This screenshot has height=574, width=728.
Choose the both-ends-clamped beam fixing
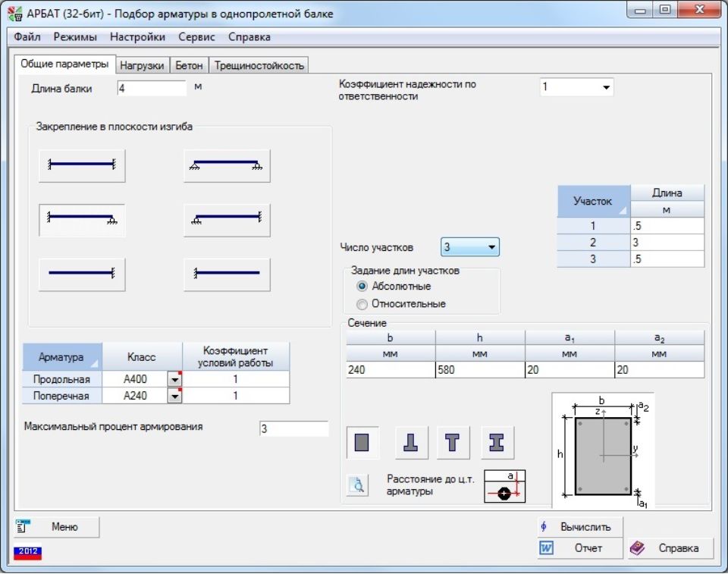(x=82, y=166)
